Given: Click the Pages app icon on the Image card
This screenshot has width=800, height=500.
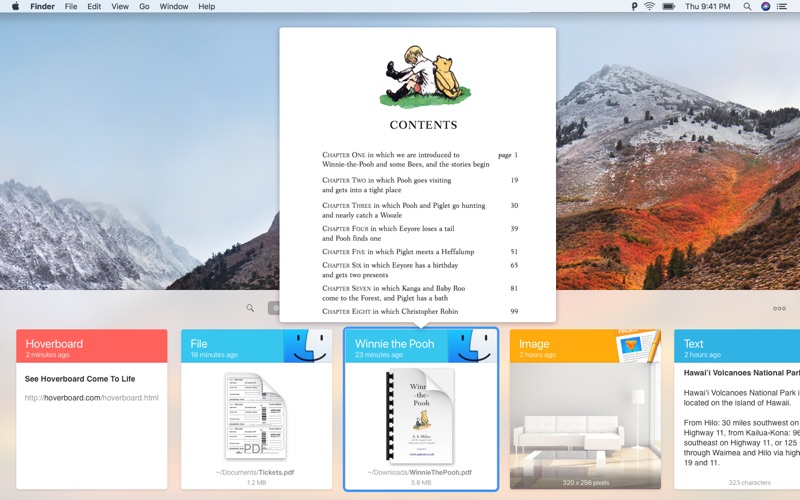Looking at the screenshot, I should (638, 346).
